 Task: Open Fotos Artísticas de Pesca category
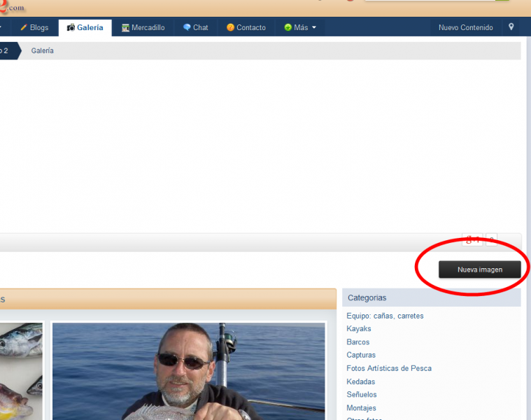[389, 368]
